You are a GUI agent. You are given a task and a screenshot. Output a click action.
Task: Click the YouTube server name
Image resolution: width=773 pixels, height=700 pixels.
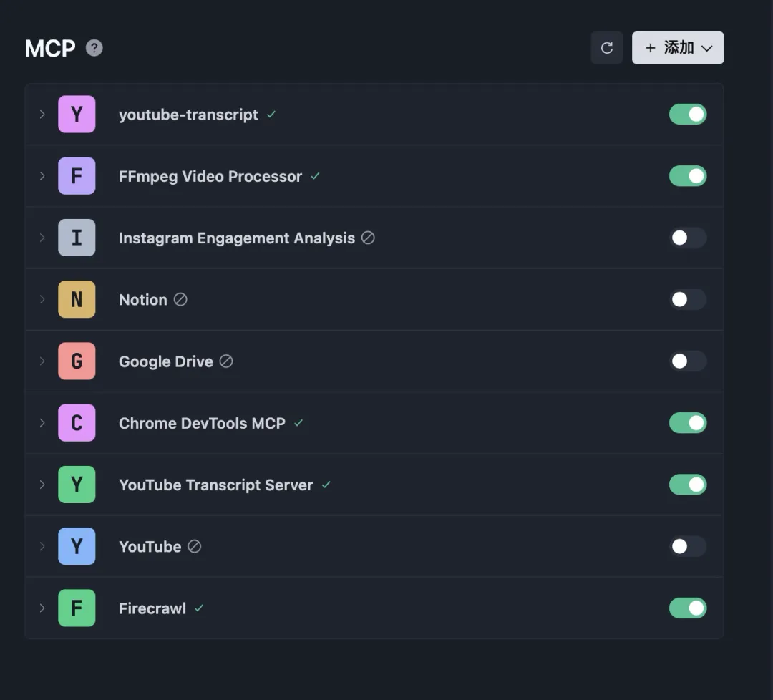coord(150,547)
